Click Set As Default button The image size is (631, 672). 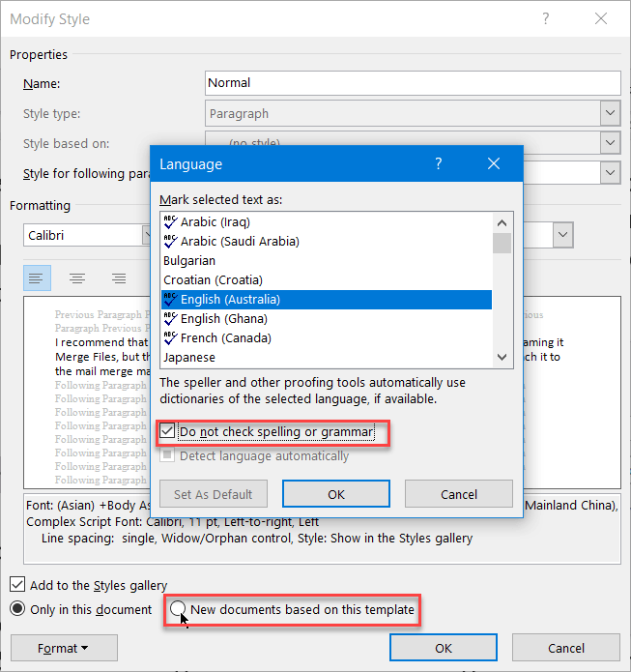click(x=214, y=494)
